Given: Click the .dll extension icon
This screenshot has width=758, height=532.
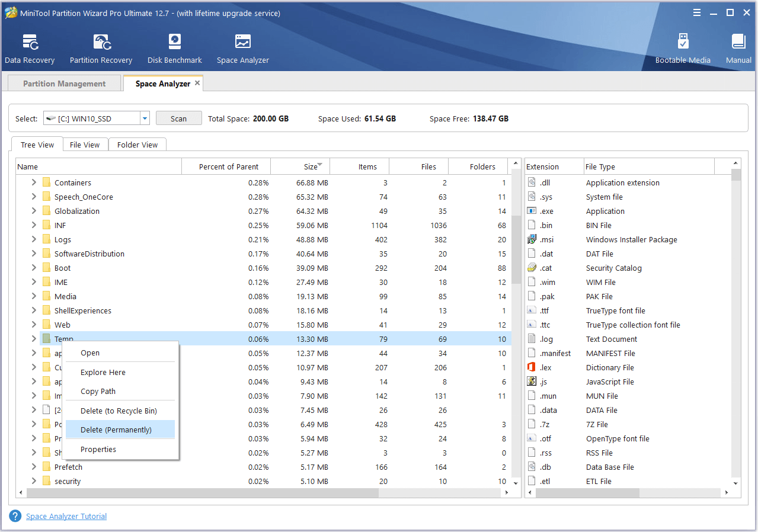Looking at the screenshot, I should tap(532, 183).
